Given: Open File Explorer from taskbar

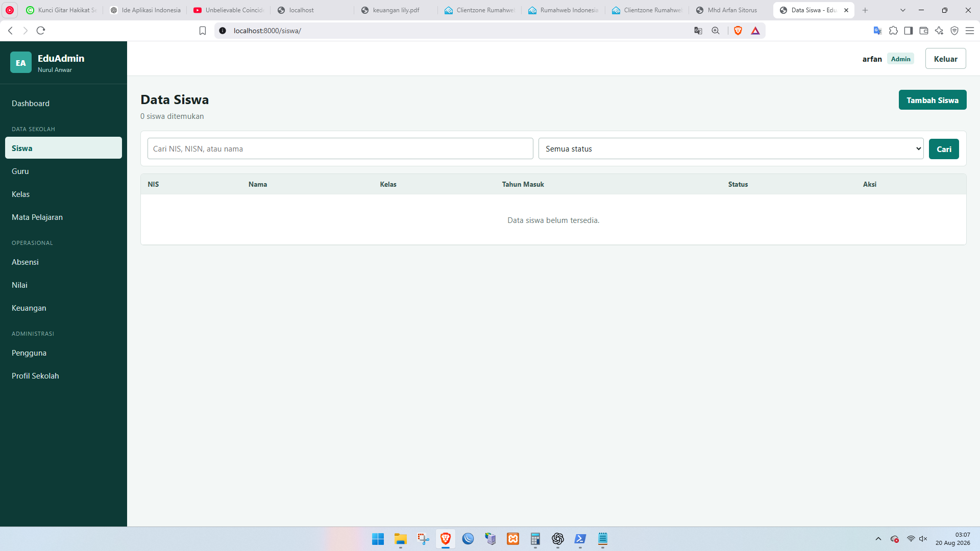Looking at the screenshot, I should (x=401, y=539).
